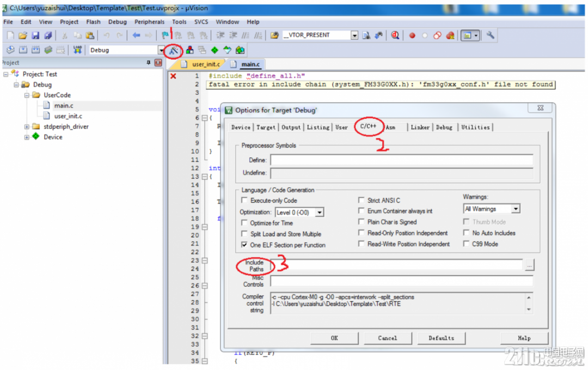Toggle Enum Container always int checkbox
This screenshot has width=588, height=370.
pos(362,211)
